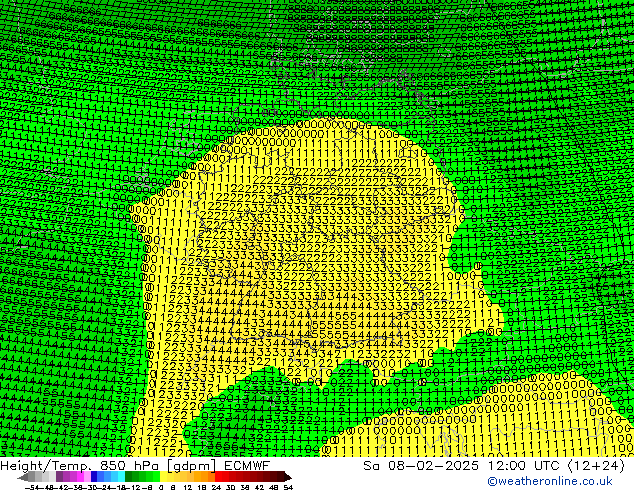The width and height of the screenshot is (634, 490).
Task: Pick the cyan swatch in the color scale
Action: 118,476
